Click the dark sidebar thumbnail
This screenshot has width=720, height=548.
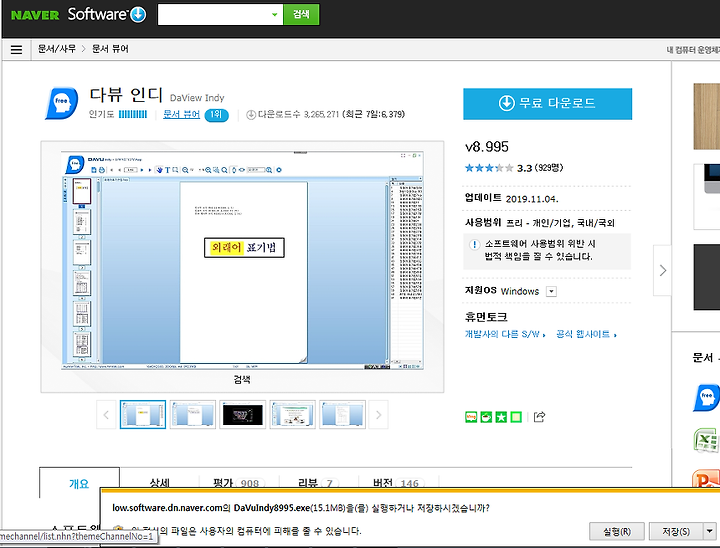[x=707, y=277]
